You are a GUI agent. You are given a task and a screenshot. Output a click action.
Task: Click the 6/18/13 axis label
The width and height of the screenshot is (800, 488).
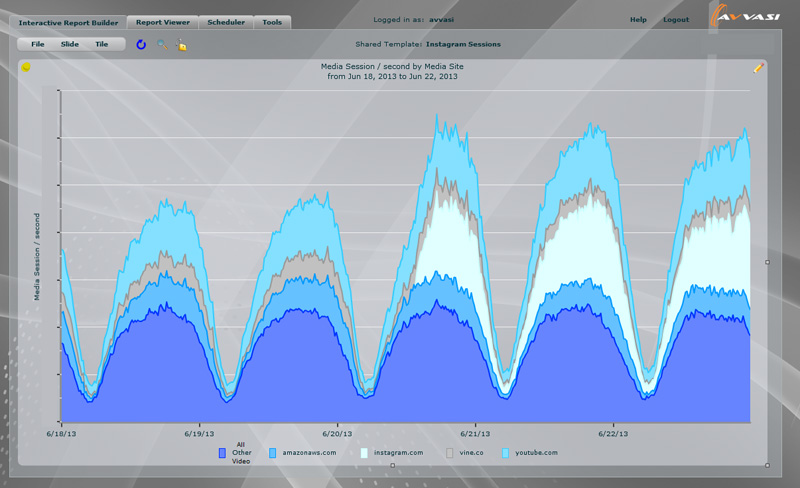61,434
